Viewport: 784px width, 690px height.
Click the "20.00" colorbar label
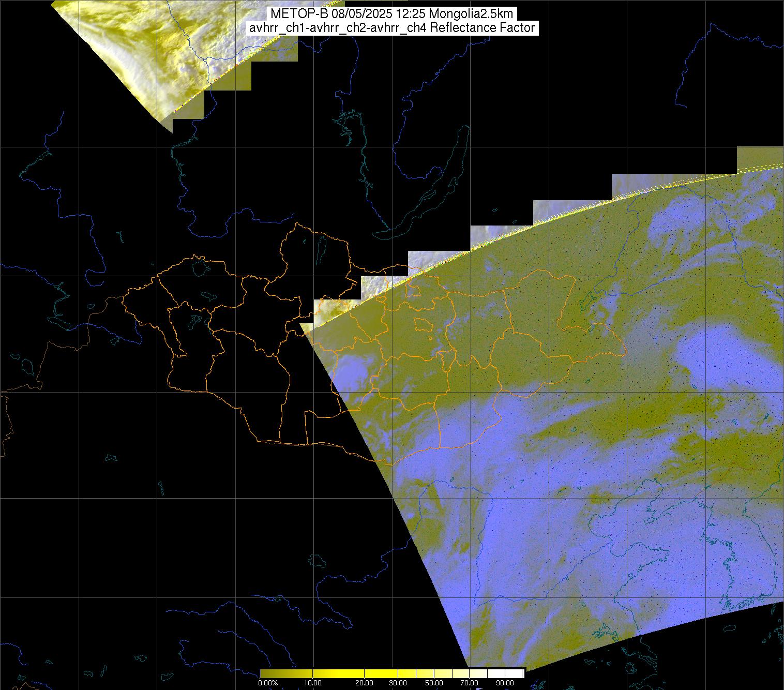coord(364,683)
